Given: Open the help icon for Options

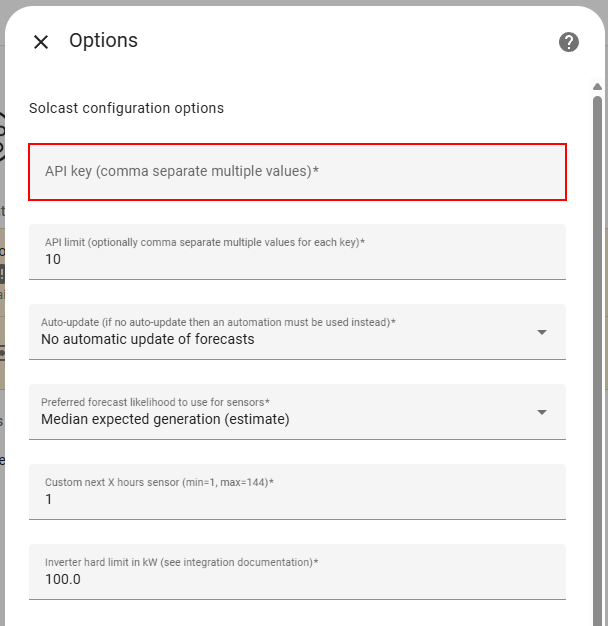Looking at the screenshot, I should coord(569,42).
